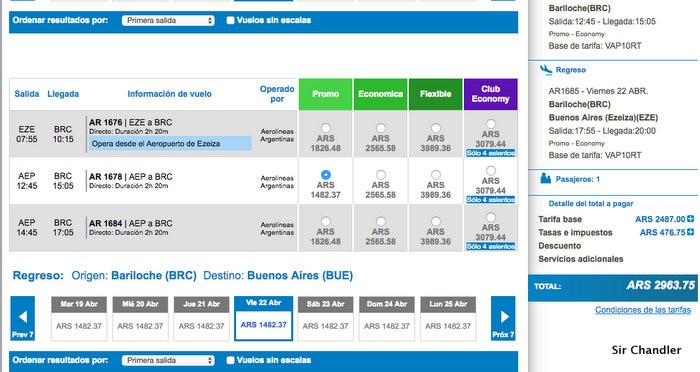Viewport: 700px width, 372px height.
Task: Click ARS 476.75 taxes amount
Action: click(662, 232)
